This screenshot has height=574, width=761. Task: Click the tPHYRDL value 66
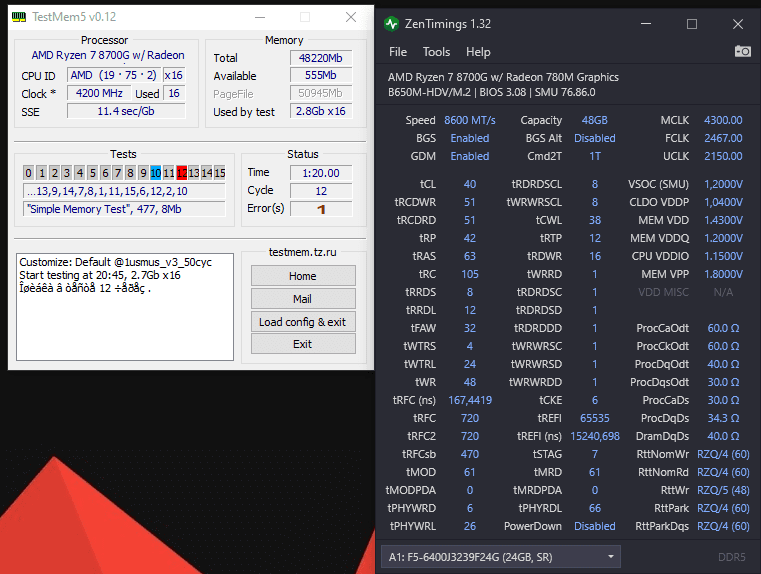[595, 508]
